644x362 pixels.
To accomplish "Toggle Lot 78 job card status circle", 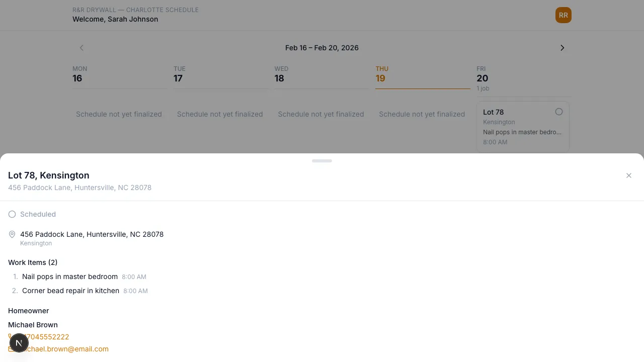I will pyautogui.click(x=558, y=112).
